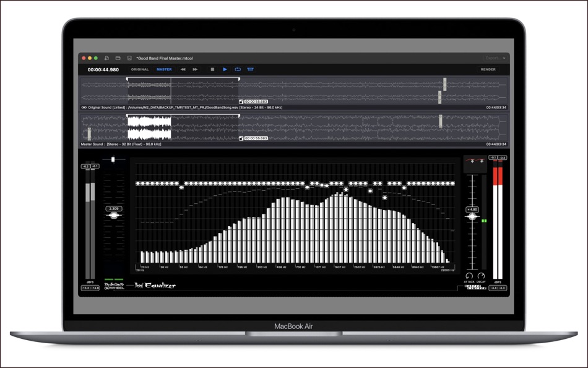Click the master waveform selection start handle
This screenshot has height=368, width=588.
click(127, 116)
